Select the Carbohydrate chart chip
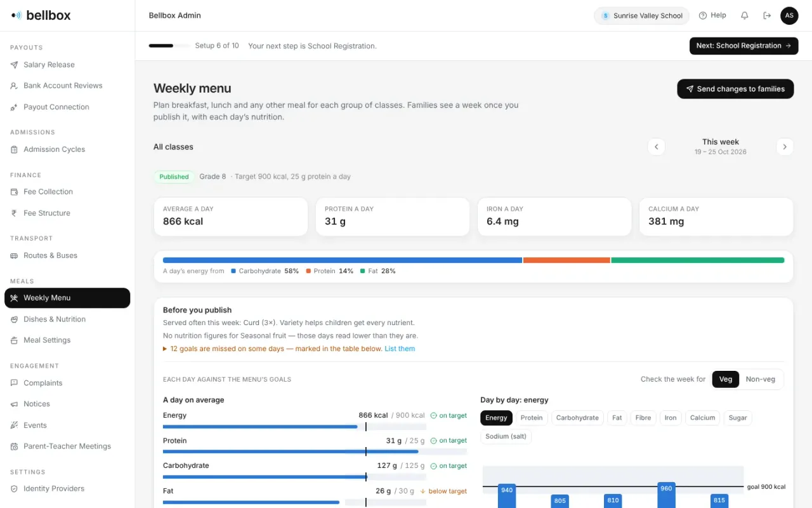Image resolution: width=812 pixels, height=508 pixels. click(577, 418)
